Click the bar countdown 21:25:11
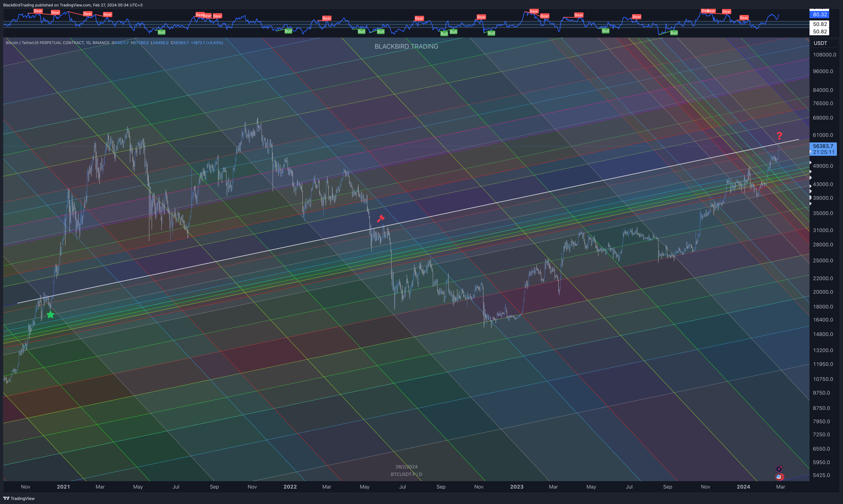 824,152
